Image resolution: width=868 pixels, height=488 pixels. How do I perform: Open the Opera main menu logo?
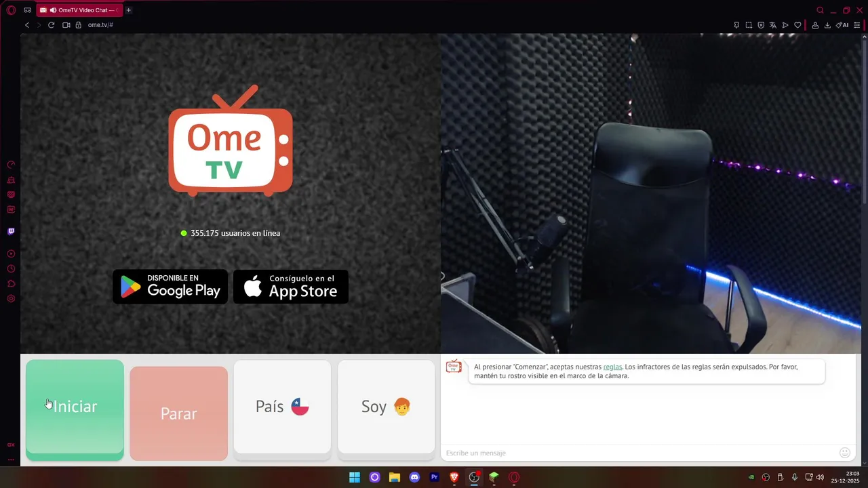click(x=11, y=10)
